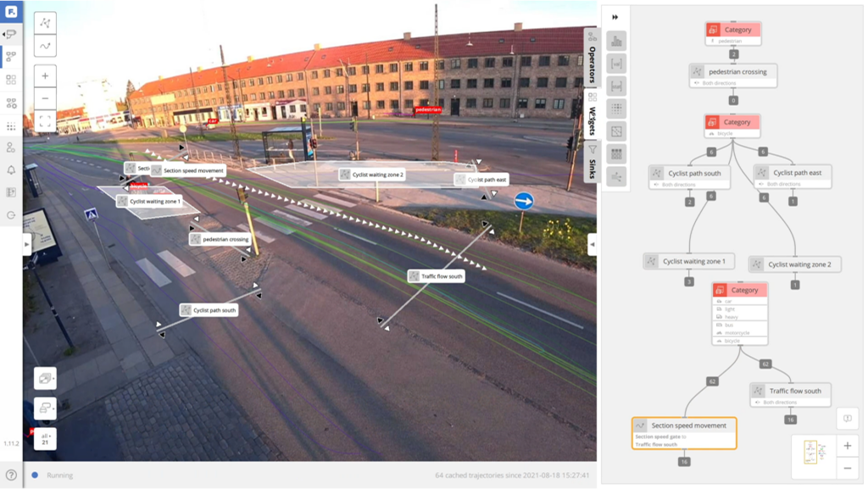The image size is (868, 489).
Task: Fit camera view to screen
Action: pos(45,122)
